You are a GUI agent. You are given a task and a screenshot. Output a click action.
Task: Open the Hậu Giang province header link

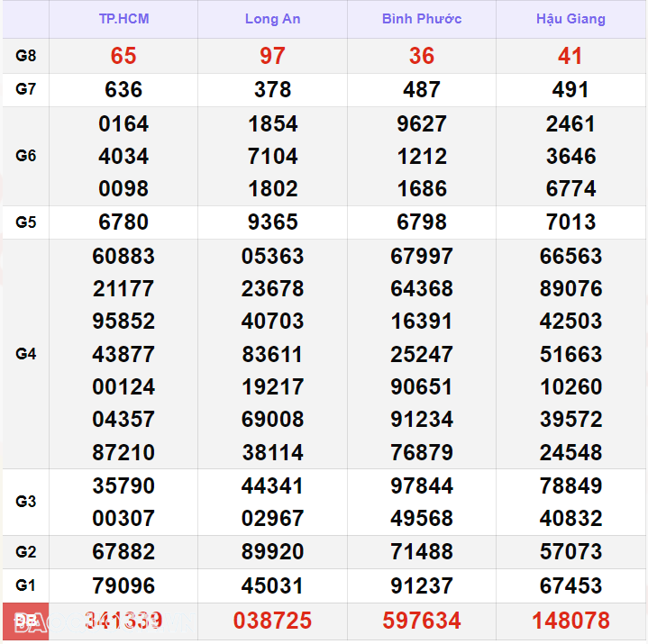tap(570, 19)
